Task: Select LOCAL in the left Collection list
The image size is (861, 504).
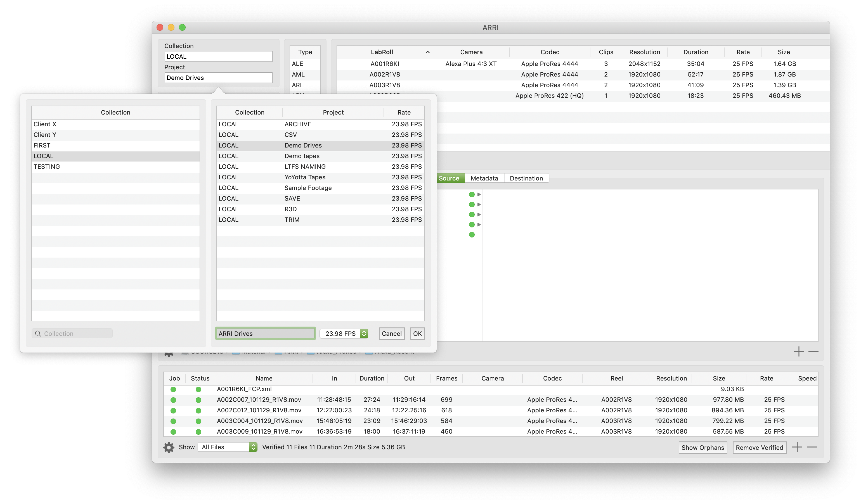Action: click(x=115, y=156)
